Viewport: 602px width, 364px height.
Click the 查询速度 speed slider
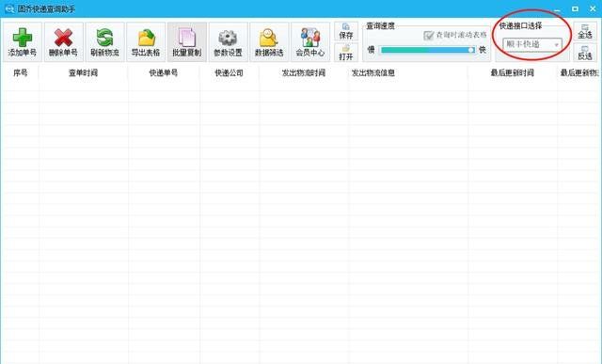pos(427,50)
